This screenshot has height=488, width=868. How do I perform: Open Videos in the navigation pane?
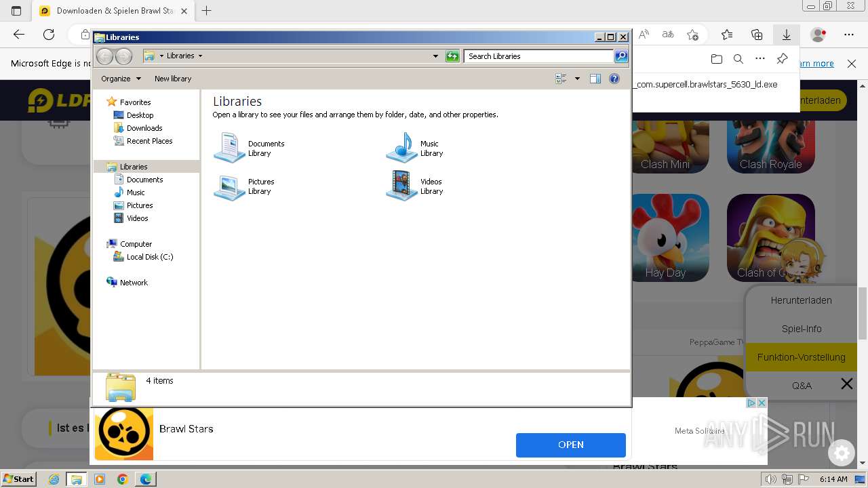pos(137,218)
